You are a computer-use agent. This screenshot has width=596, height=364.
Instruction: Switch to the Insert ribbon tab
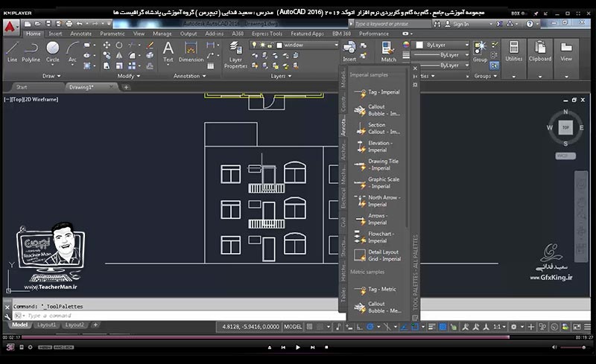tap(55, 33)
